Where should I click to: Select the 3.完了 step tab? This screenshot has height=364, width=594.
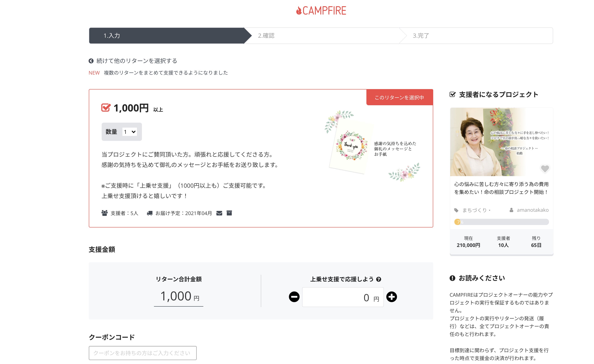pyautogui.click(x=476, y=36)
